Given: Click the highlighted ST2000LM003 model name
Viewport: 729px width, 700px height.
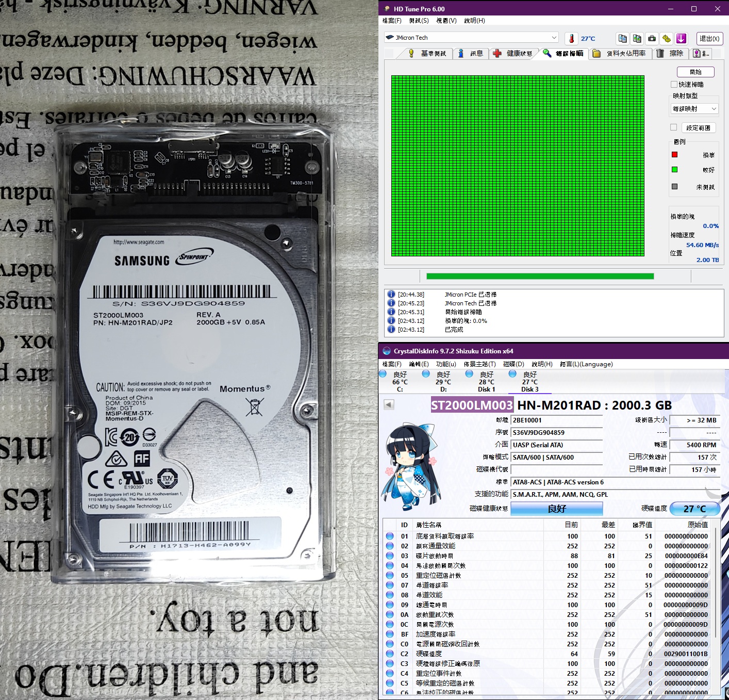Looking at the screenshot, I should [x=472, y=405].
